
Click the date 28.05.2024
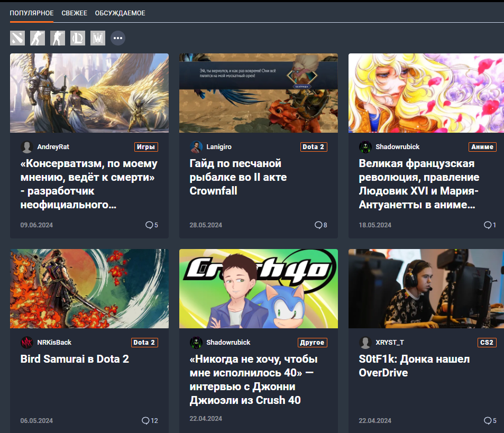tap(206, 225)
